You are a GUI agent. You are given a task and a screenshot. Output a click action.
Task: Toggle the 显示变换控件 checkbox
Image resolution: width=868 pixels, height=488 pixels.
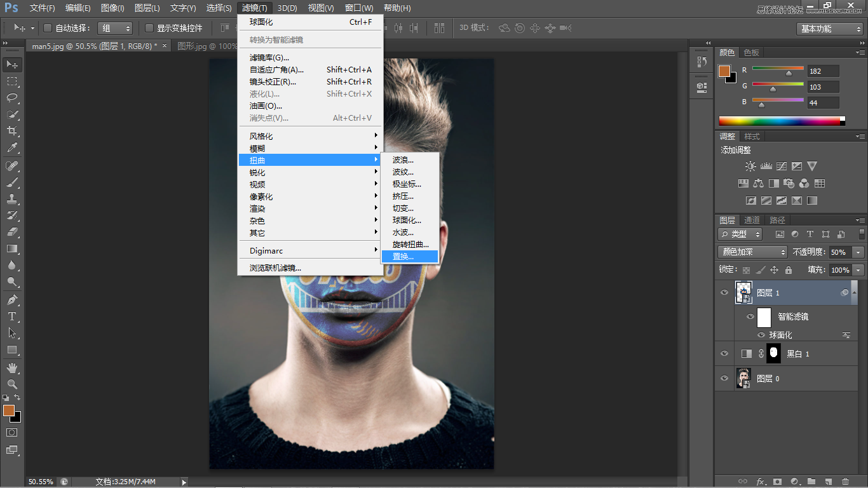click(149, 28)
